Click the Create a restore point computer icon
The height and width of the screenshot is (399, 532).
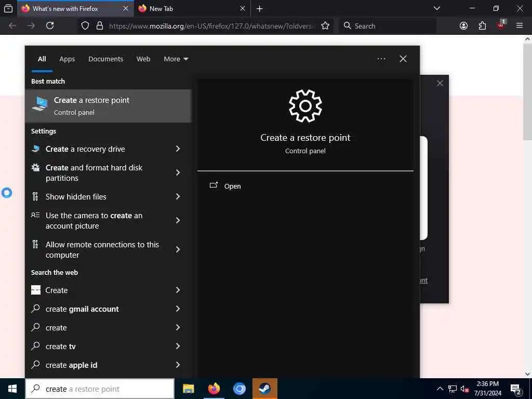click(39, 103)
